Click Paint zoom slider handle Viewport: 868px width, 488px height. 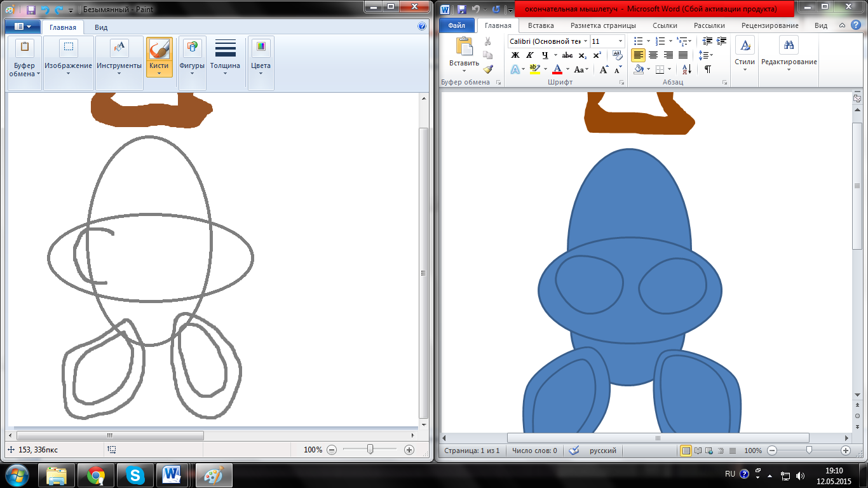[x=370, y=449]
